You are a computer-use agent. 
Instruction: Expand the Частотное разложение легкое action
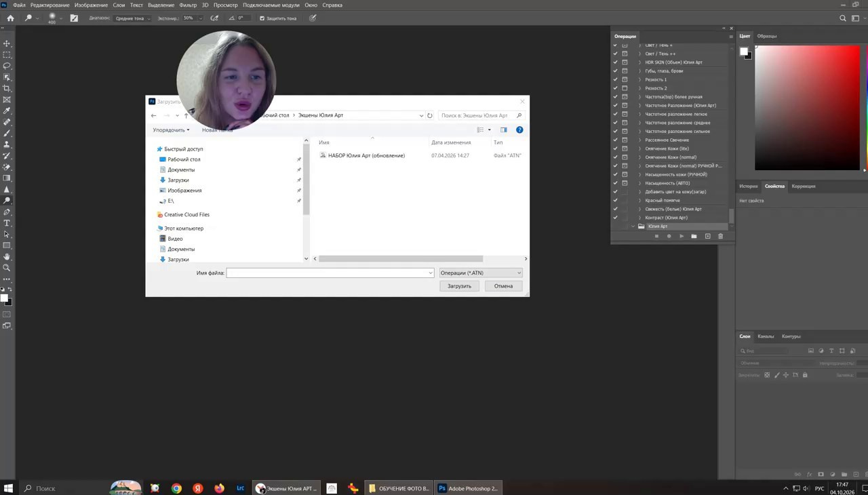pyautogui.click(x=639, y=114)
